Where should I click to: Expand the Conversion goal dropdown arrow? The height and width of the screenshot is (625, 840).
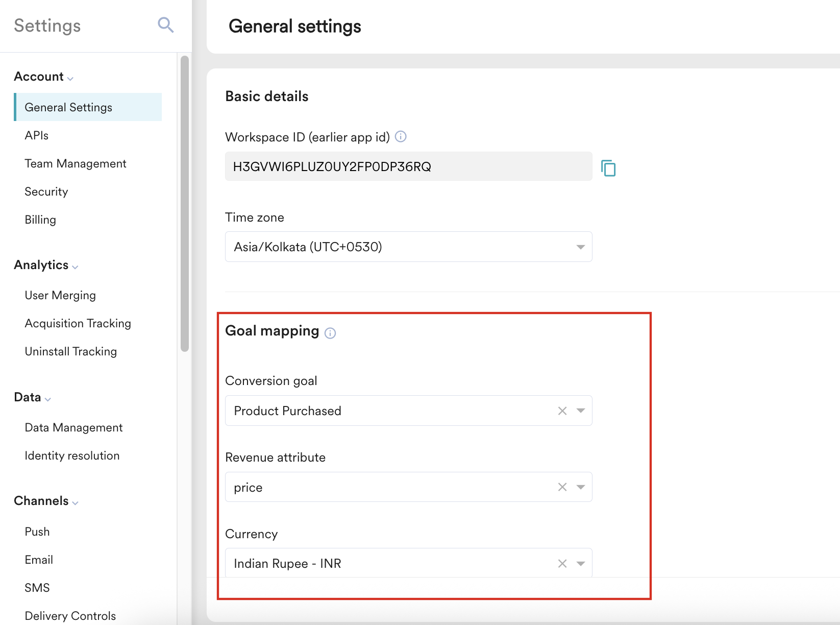581,411
